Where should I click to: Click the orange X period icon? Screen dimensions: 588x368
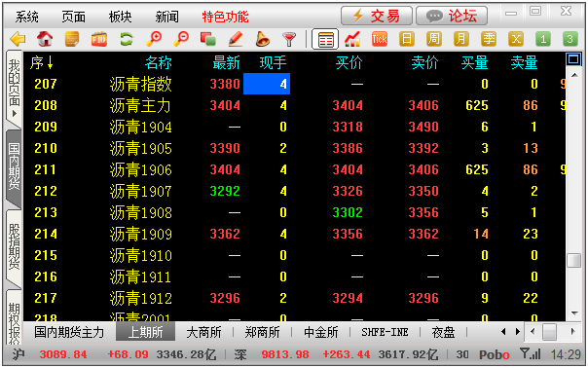pyautogui.click(x=516, y=39)
